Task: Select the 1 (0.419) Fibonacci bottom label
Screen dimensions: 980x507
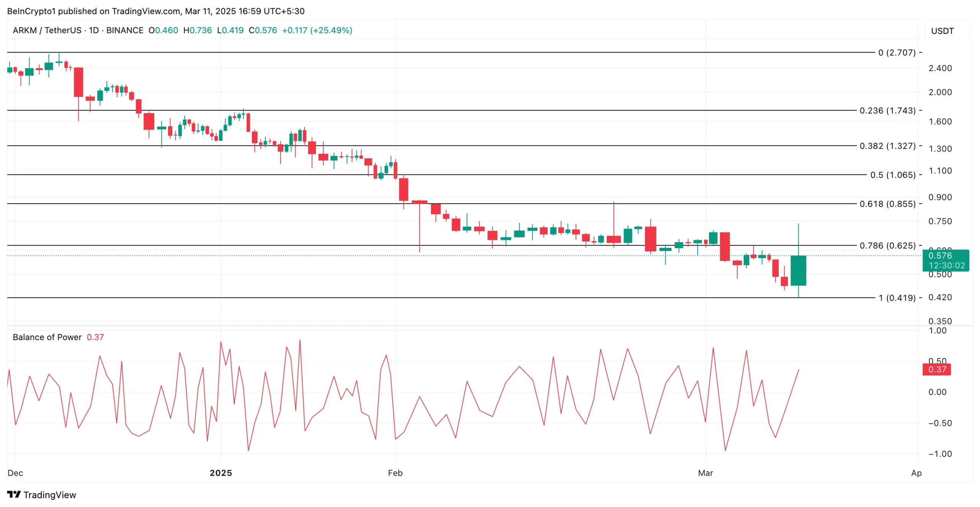Action: 897,298
